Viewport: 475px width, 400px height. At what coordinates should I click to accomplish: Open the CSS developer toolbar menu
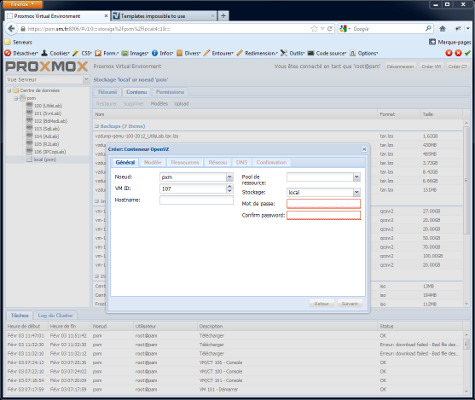(x=82, y=53)
